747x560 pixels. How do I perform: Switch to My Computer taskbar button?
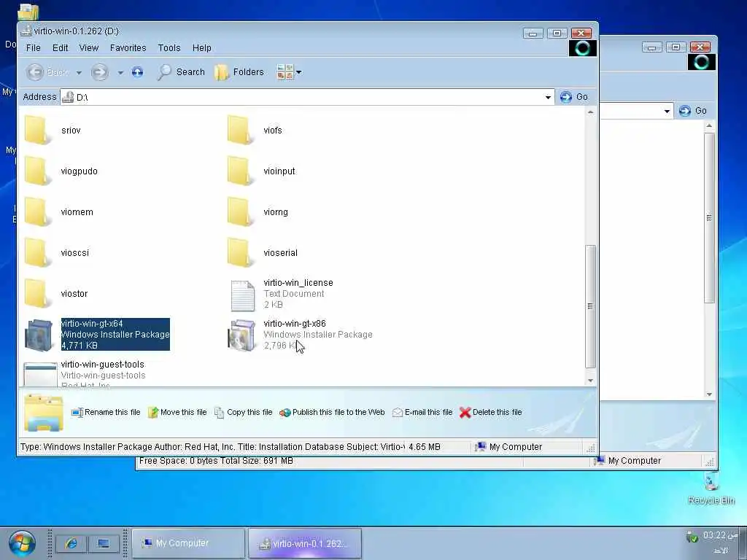pos(189,543)
